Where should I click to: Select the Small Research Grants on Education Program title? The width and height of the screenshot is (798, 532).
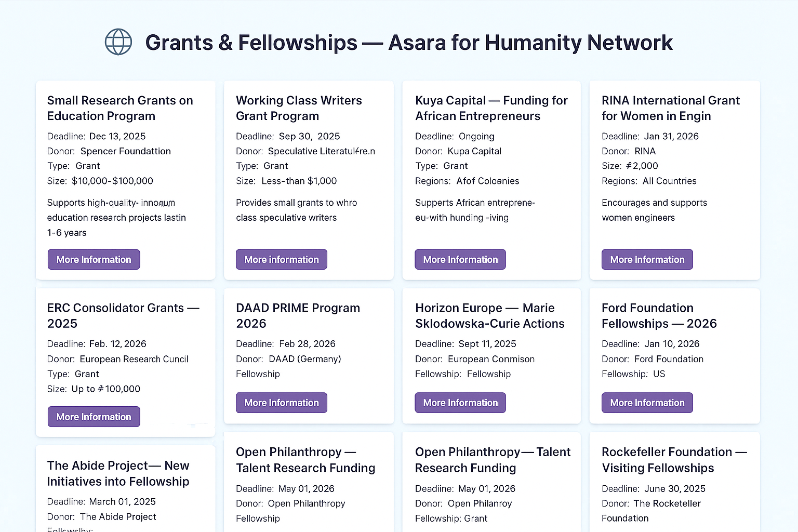click(x=120, y=108)
